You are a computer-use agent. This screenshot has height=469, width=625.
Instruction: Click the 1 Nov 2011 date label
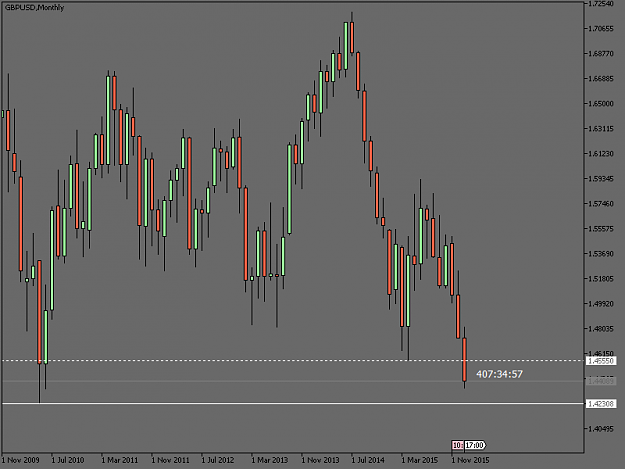(170, 460)
